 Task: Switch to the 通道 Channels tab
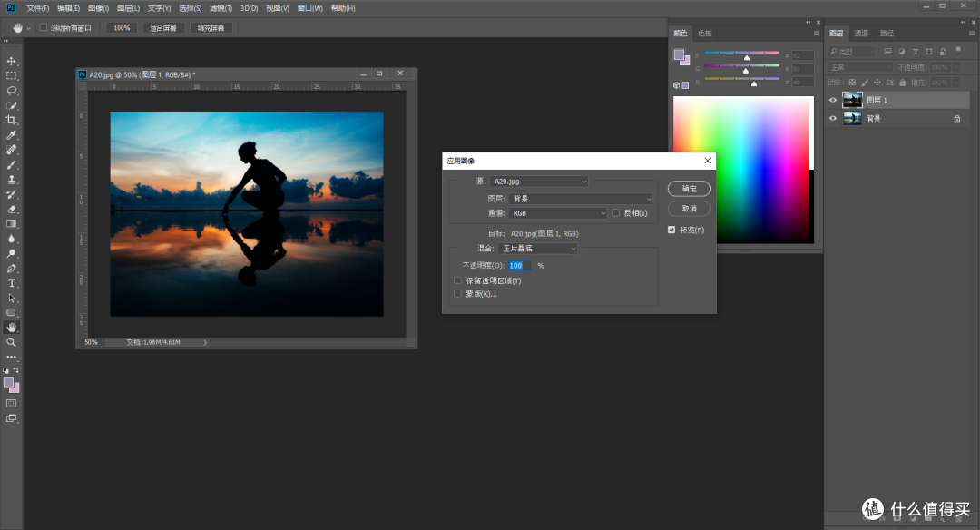860,33
